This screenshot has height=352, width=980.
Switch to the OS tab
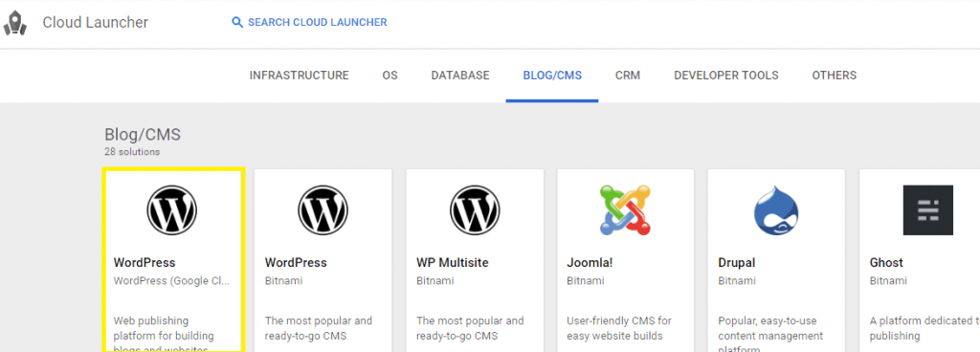pyautogui.click(x=390, y=76)
